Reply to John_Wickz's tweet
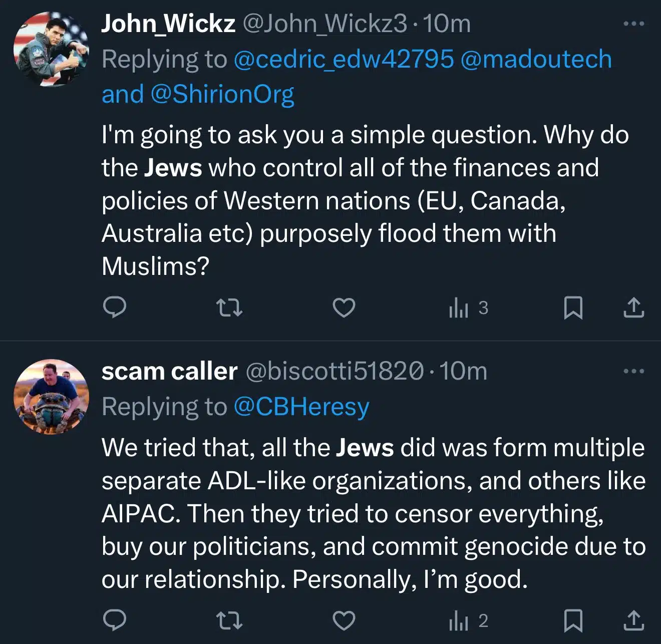Image resolution: width=661 pixels, height=644 pixels. 114,307
